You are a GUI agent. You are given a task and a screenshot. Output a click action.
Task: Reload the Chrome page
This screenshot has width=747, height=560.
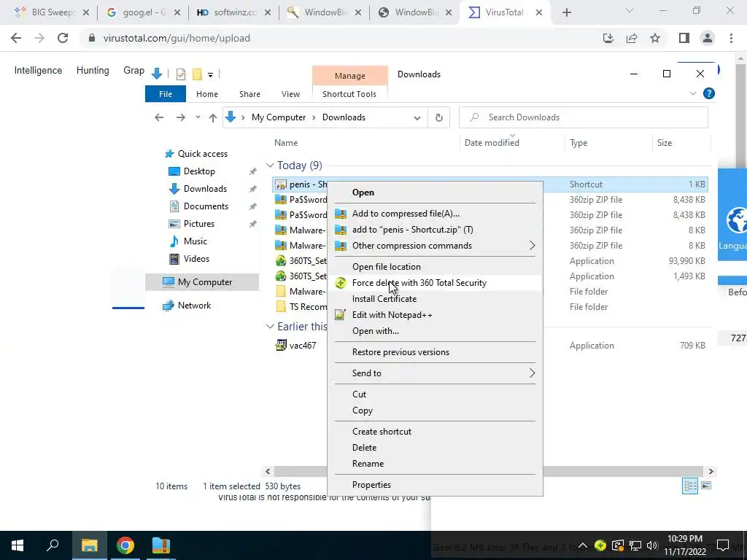point(63,38)
